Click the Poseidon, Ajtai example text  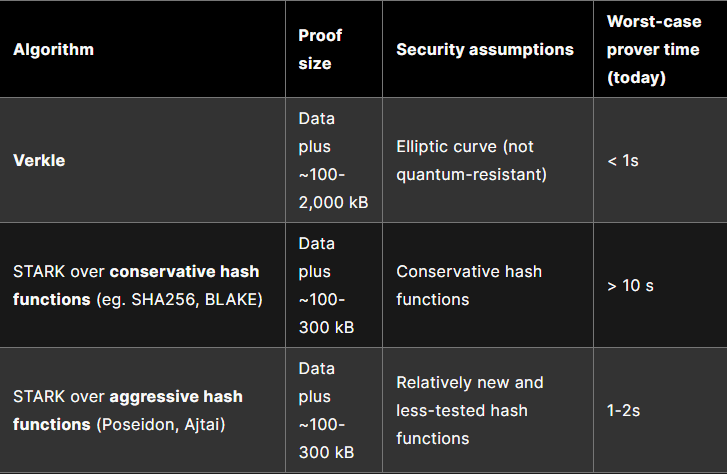(161, 424)
